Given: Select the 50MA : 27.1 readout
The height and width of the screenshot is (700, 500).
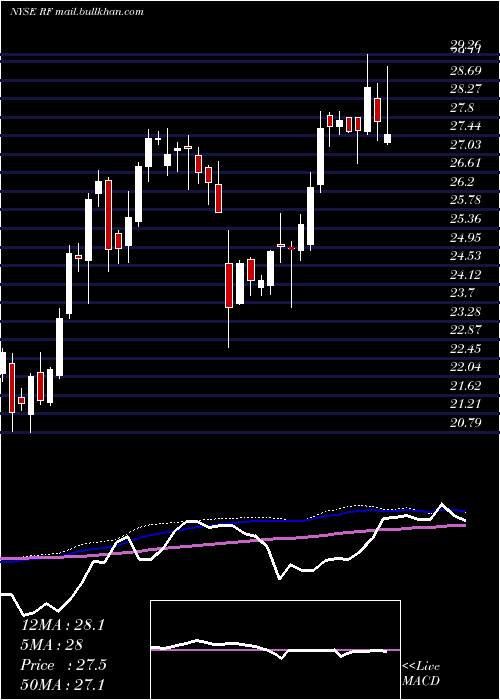Looking at the screenshot, I should pos(62,684).
